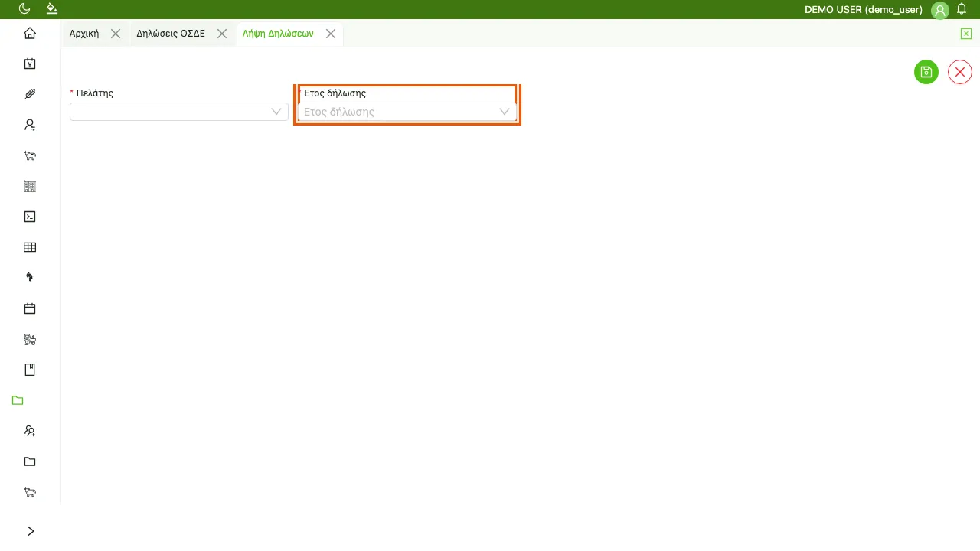Close the Δηλώσεις ΟΣΔΕ tab

click(222, 34)
